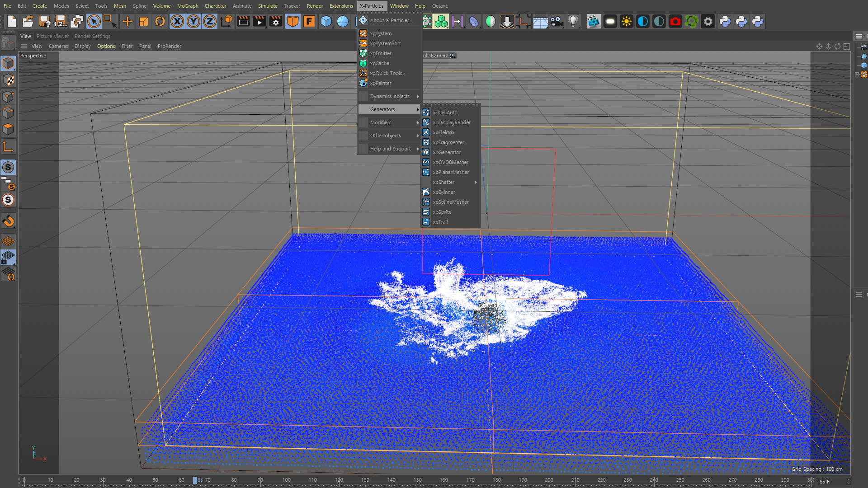This screenshot has width=868, height=488.
Task: Open the viewport Cameras menu
Action: (58, 46)
